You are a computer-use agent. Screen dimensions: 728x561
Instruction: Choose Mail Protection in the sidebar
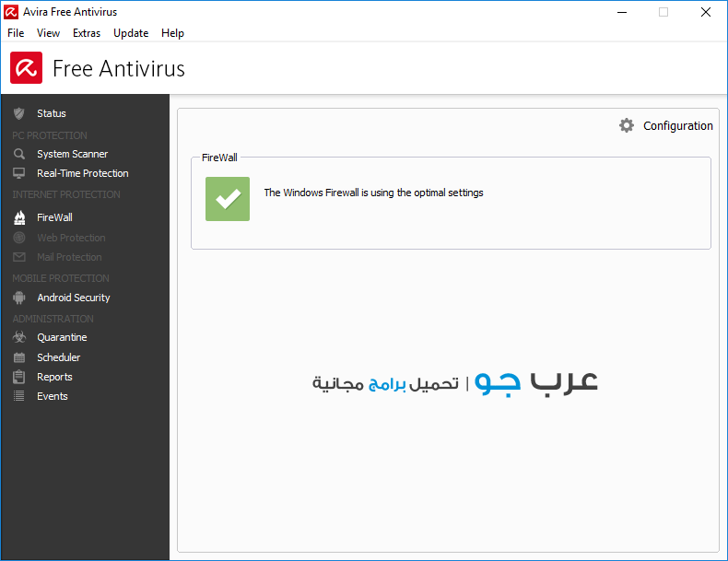coord(69,257)
